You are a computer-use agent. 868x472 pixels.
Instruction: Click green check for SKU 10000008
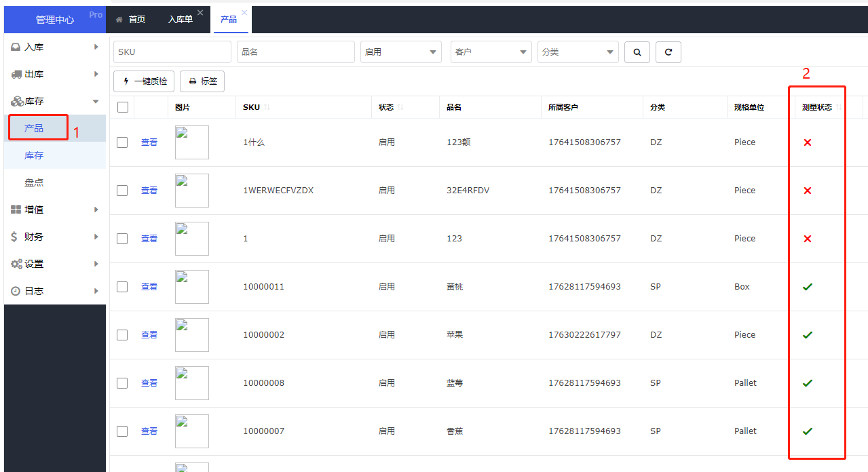[x=808, y=383]
